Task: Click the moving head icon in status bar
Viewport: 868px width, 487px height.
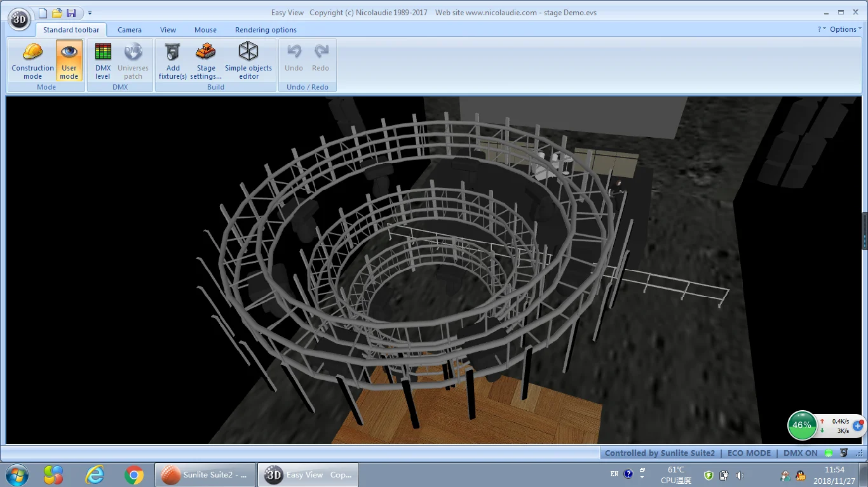Action: [844, 453]
